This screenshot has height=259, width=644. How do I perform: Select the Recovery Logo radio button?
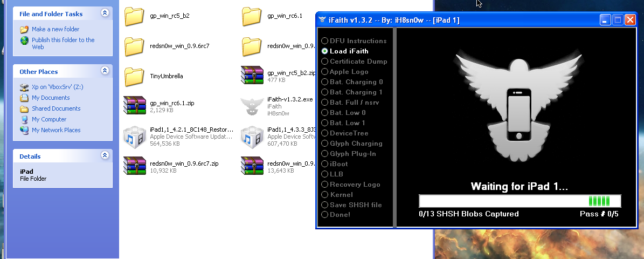tap(324, 184)
